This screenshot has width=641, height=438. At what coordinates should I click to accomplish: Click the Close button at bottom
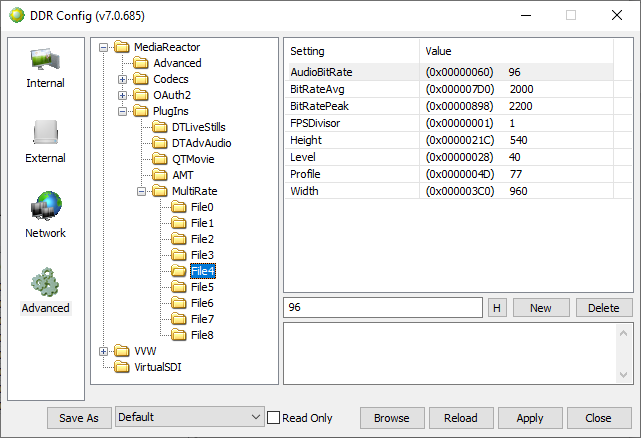[x=598, y=418]
